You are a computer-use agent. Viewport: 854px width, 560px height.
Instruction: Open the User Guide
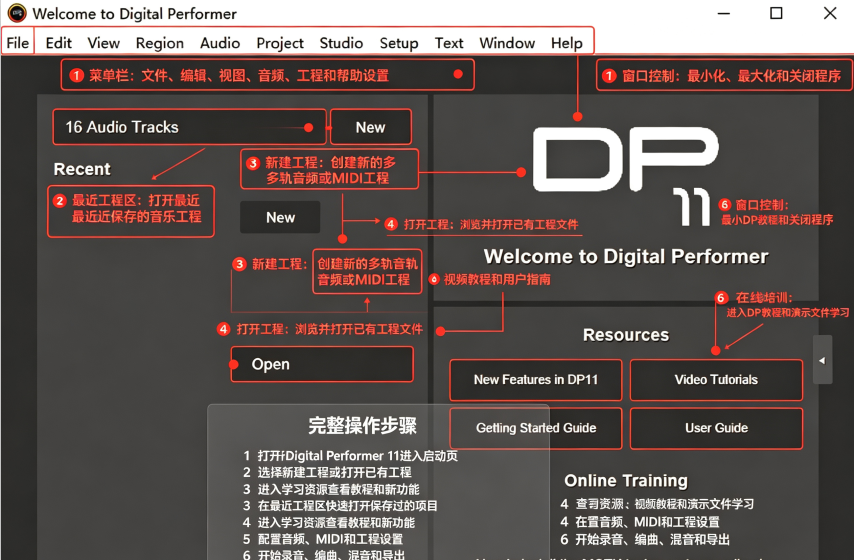click(x=716, y=428)
